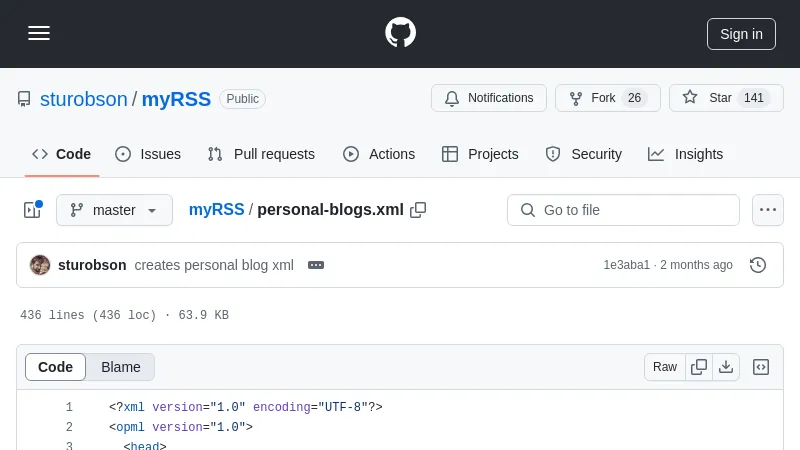The image size is (800, 450).
Task: Open the master branch dropdown
Action: (x=114, y=210)
